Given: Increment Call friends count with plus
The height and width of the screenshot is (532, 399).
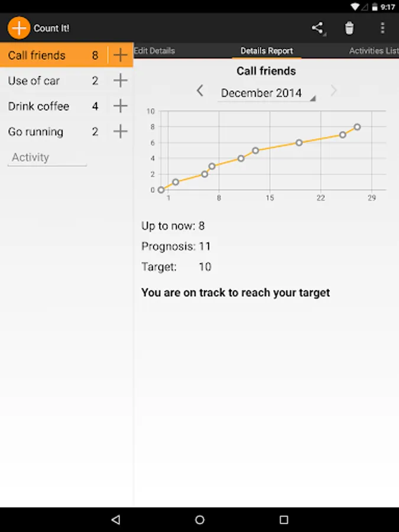Looking at the screenshot, I should [120, 56].
